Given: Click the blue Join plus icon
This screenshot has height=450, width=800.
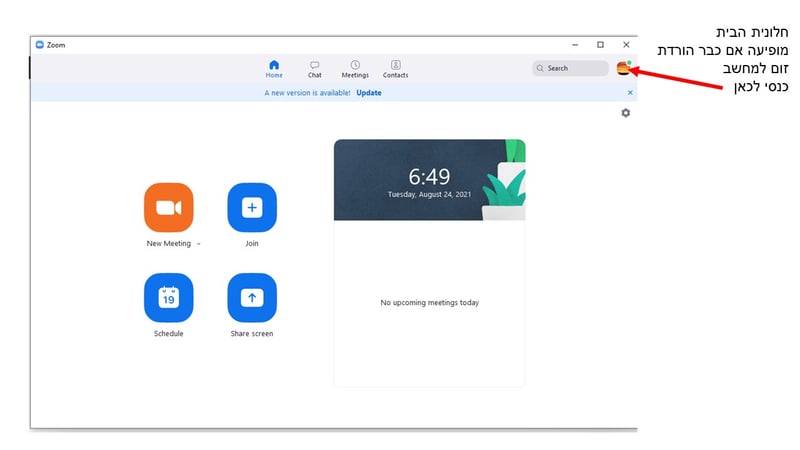Looking at the screenshot, I should coord(252,207).
